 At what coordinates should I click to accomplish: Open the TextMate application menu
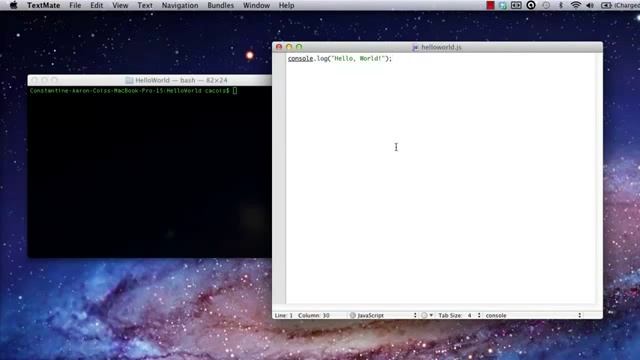[43, 5]
